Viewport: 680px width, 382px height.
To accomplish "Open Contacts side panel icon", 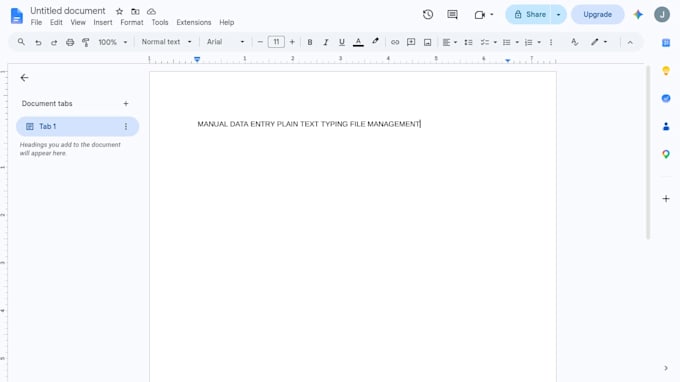I will (x=666, y=126).
